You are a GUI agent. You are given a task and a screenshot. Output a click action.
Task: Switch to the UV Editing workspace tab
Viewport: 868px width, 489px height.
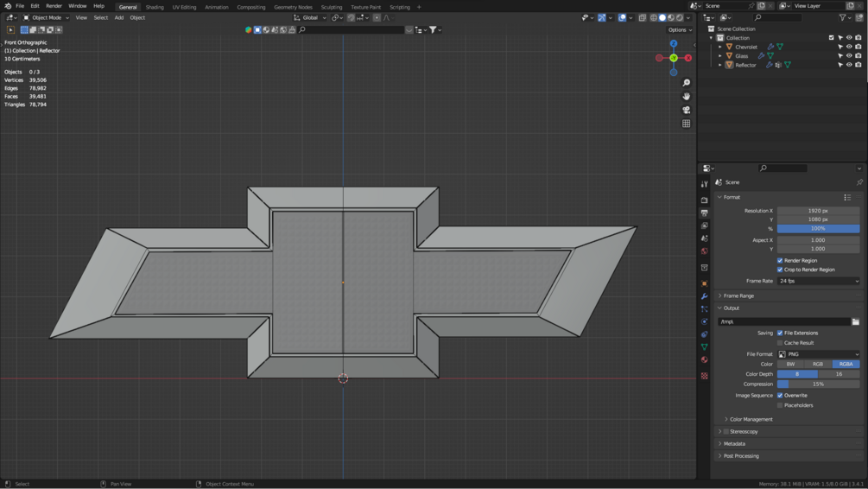pos(184,7)
